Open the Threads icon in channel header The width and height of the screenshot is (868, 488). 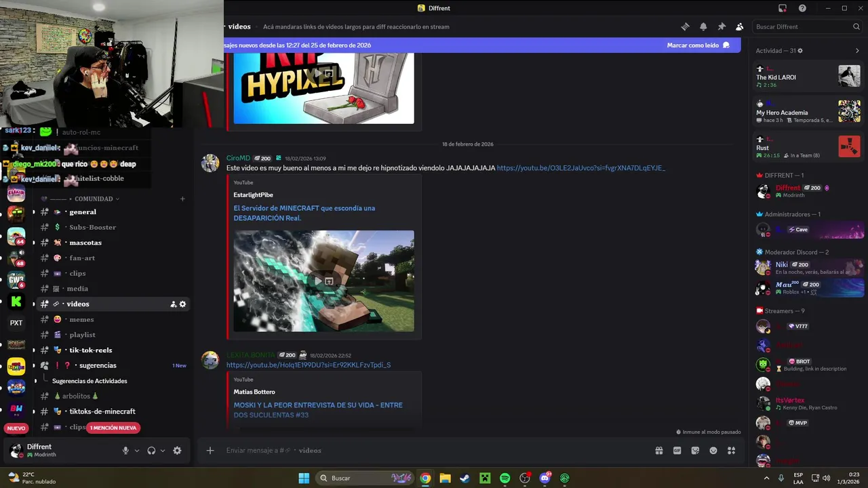tap(685, 26)
